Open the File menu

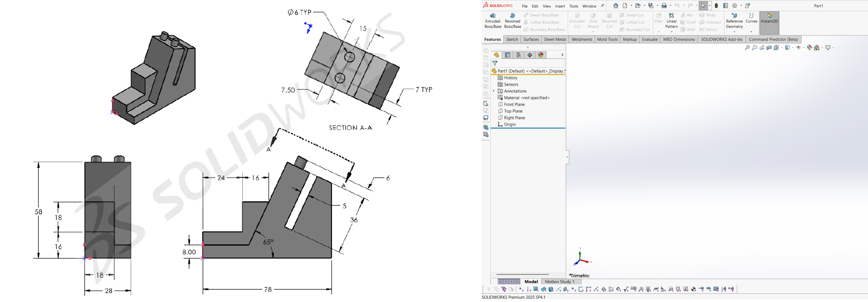tap(525, 6)
